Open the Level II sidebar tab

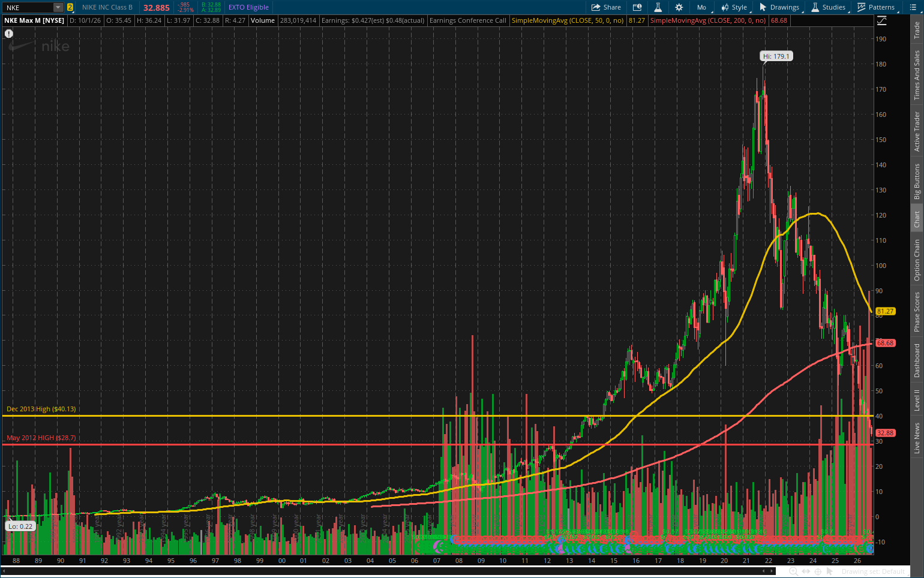917,400
